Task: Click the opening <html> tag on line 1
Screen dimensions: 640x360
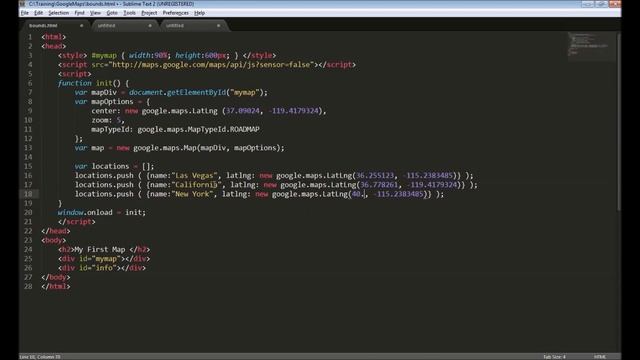Action: (x=53, y=37)
